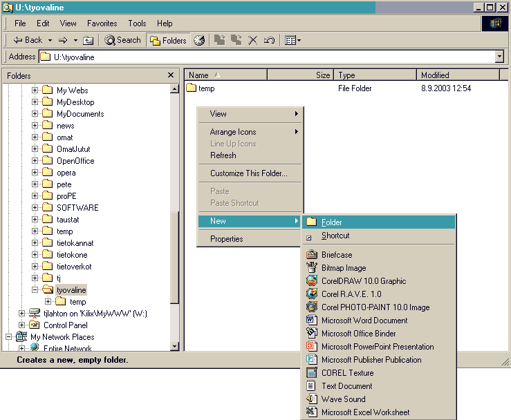Toggle the Folders pane button
The height and width of the screenshot is (420, 511).
(x=168, y=40)
